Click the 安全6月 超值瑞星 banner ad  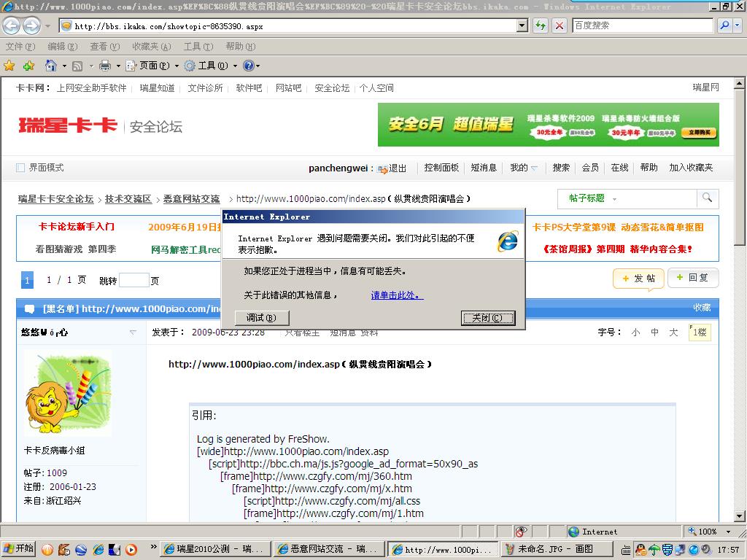[549, 125]
